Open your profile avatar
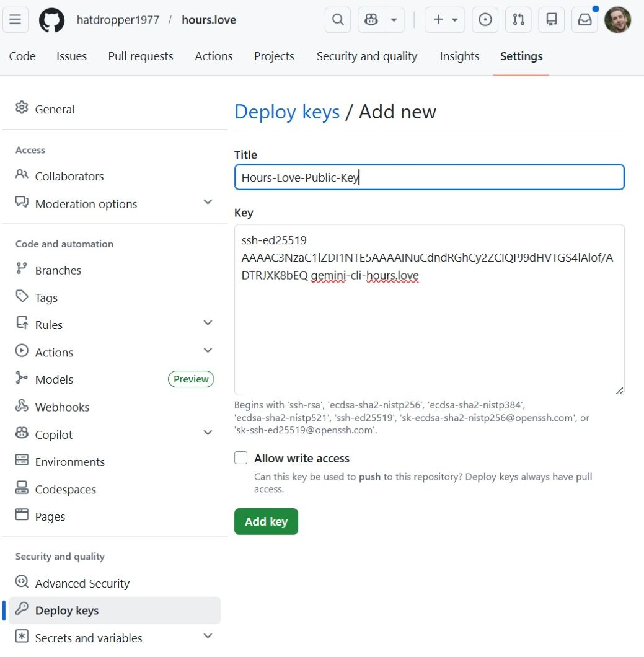 click(617, 19)
